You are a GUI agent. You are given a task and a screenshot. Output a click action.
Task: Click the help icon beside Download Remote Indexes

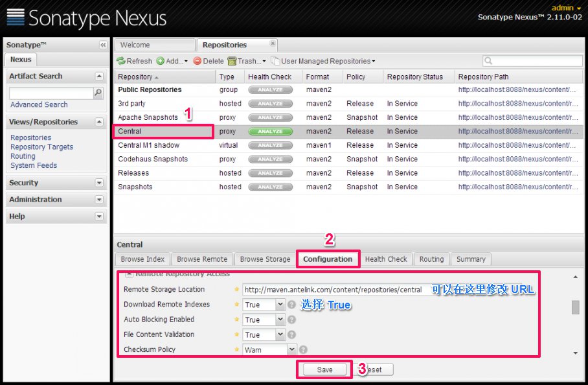tap(292, 305)
